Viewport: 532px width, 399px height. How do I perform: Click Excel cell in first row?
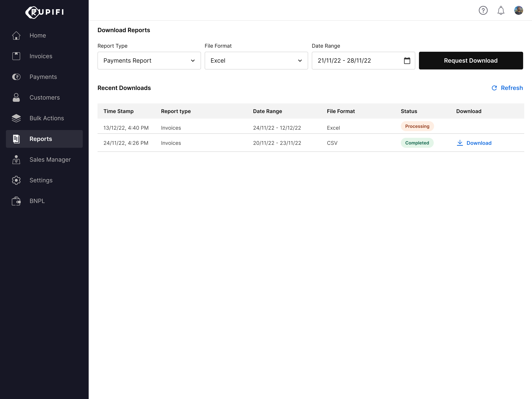333,128
